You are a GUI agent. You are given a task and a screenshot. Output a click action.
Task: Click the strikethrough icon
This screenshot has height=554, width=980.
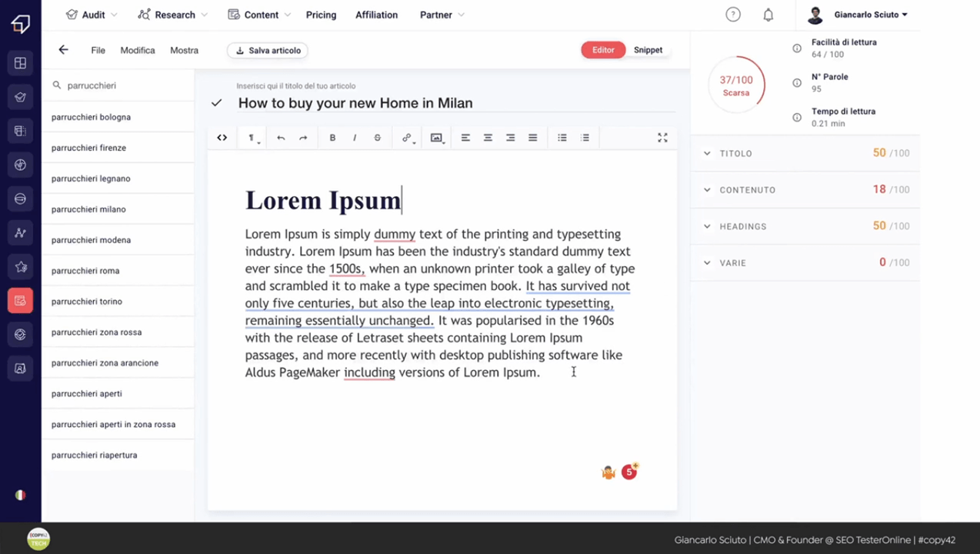pos(377,138)
